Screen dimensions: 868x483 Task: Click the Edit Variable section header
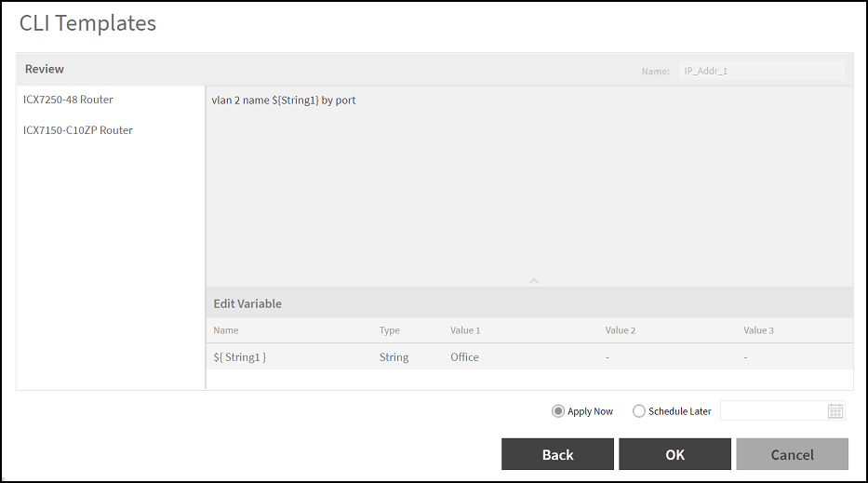point(247,303)
